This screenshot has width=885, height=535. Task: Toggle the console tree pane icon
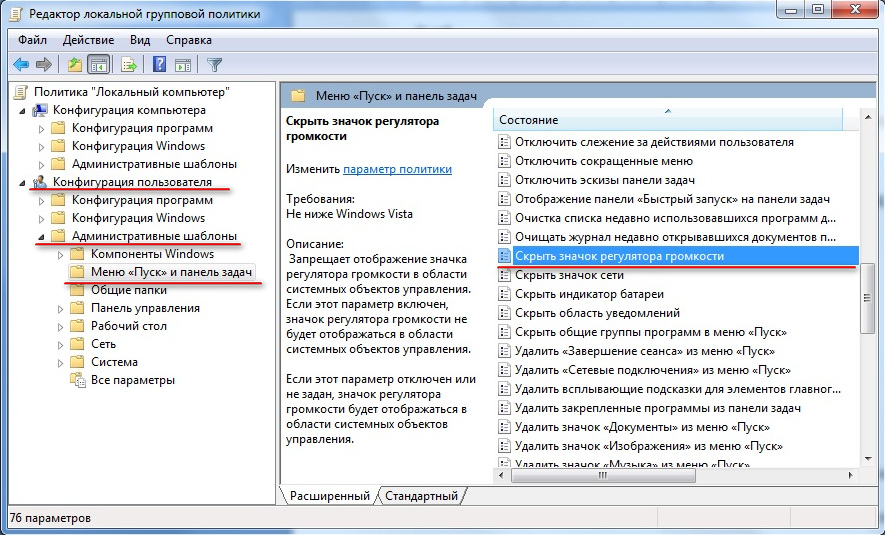[99, 65]
